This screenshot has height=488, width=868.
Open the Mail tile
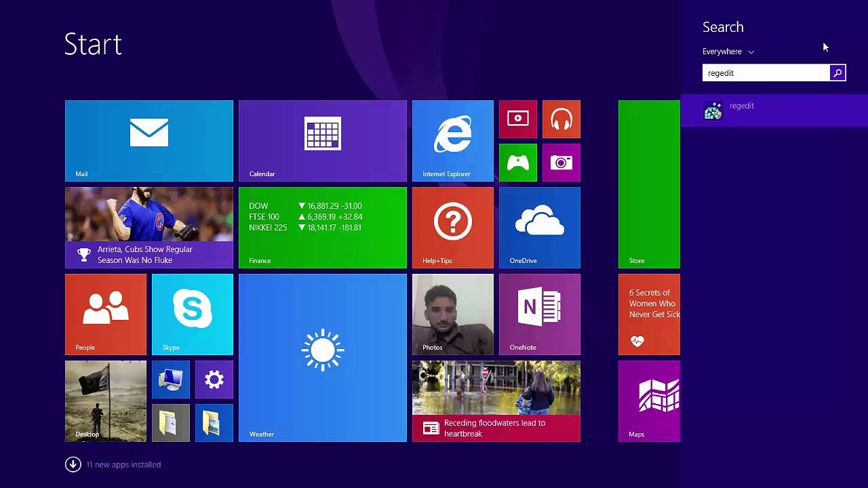[149, 141]
